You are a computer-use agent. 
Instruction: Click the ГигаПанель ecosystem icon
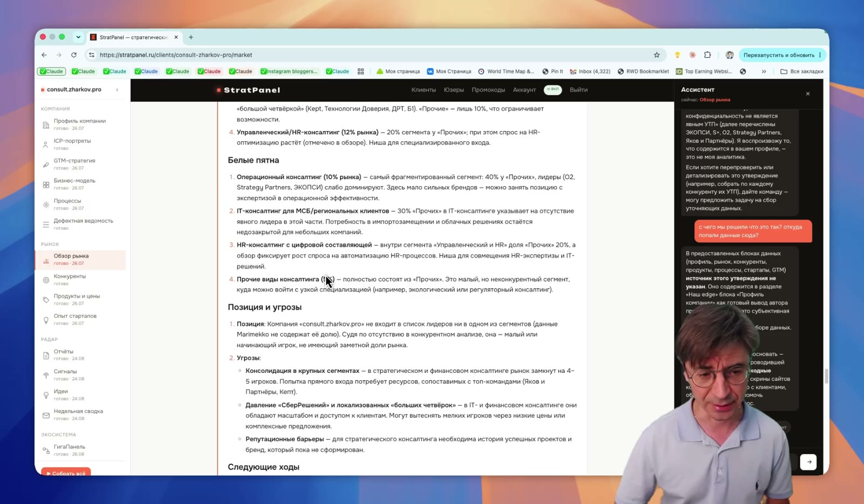click(x=46, y=451)
